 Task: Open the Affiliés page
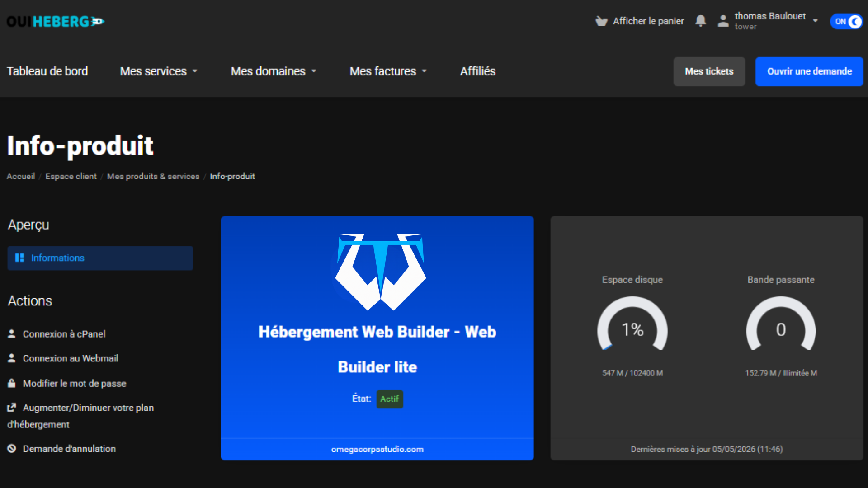(x=478, y=71)
